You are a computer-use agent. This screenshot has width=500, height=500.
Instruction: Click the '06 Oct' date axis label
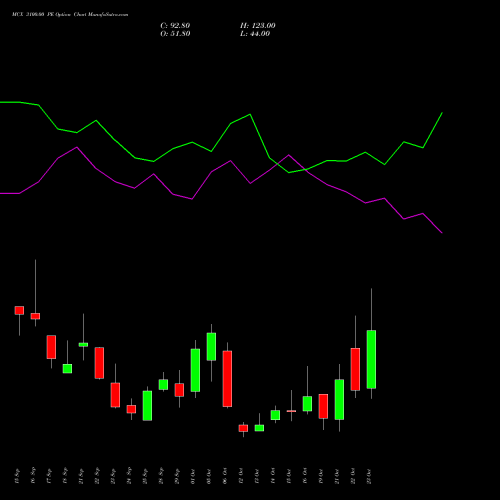226,476
